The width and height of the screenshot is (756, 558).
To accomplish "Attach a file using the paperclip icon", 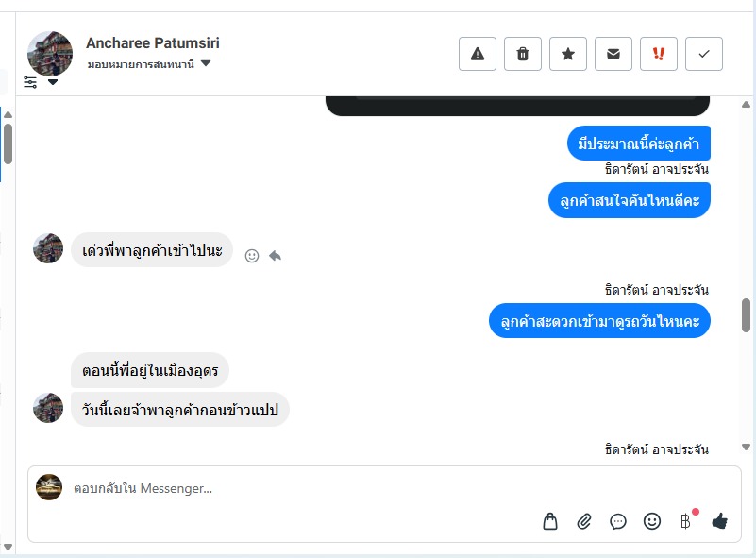I will pos(584,520).
